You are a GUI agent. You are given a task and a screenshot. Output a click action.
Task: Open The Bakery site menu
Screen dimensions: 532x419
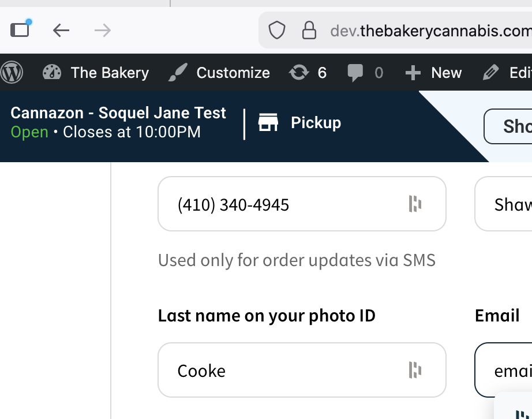pos(109,73)
